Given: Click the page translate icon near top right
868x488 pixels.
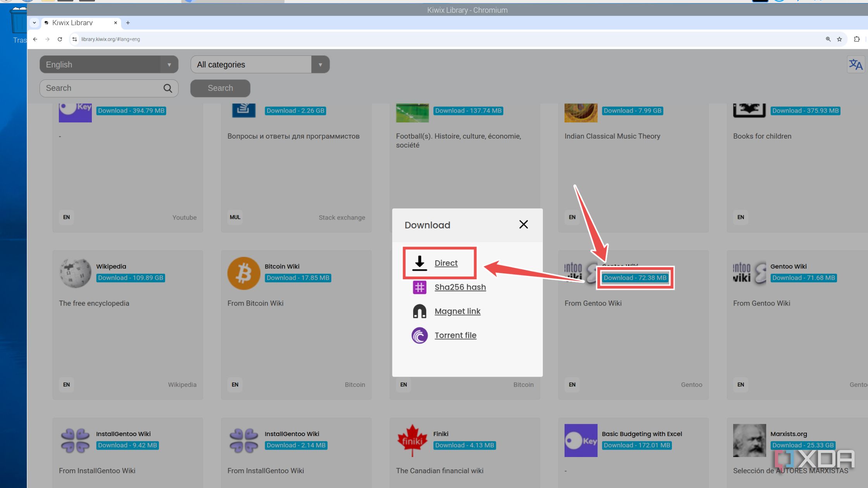Looking at the screenshot, I should [x=856, y=64].
